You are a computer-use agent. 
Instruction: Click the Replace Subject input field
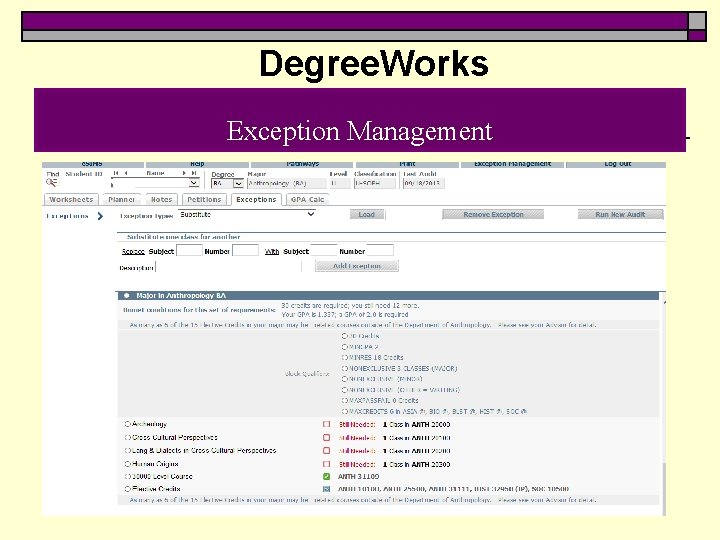click(189, 251)
